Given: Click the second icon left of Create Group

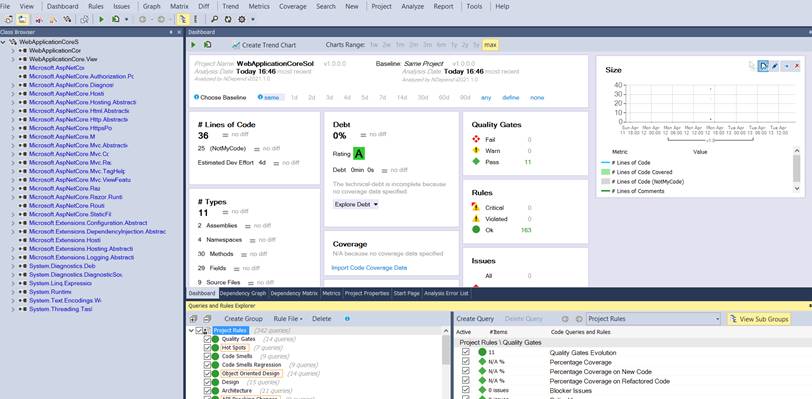Looking at the screenshot, I should [x=207, y=319].
